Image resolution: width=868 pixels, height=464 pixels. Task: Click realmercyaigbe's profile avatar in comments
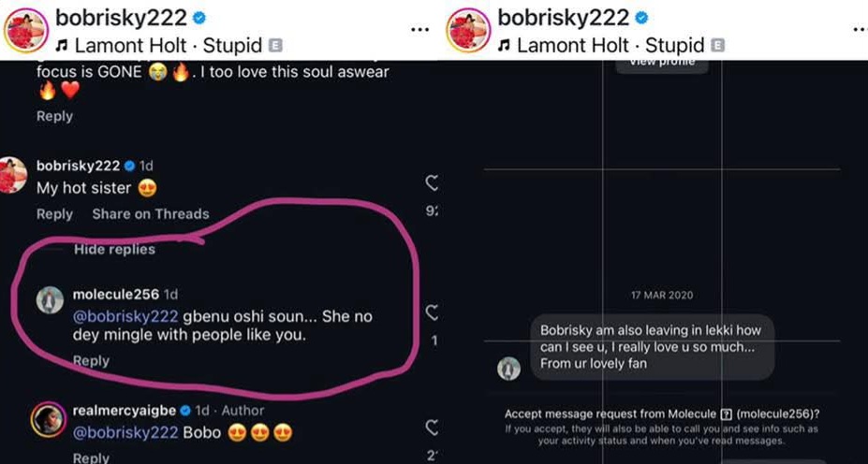click(x=47, y=419)
